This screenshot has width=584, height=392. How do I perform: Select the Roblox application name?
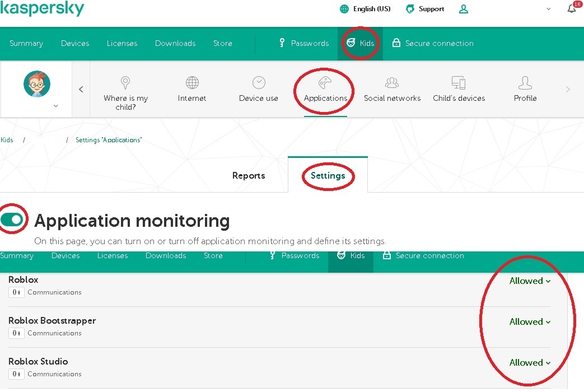pos(23,279)
